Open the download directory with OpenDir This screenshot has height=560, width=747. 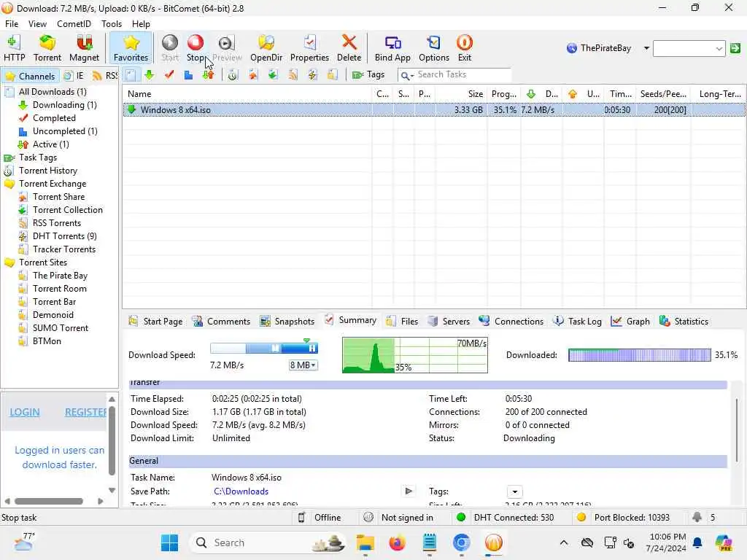pos(266,48)
